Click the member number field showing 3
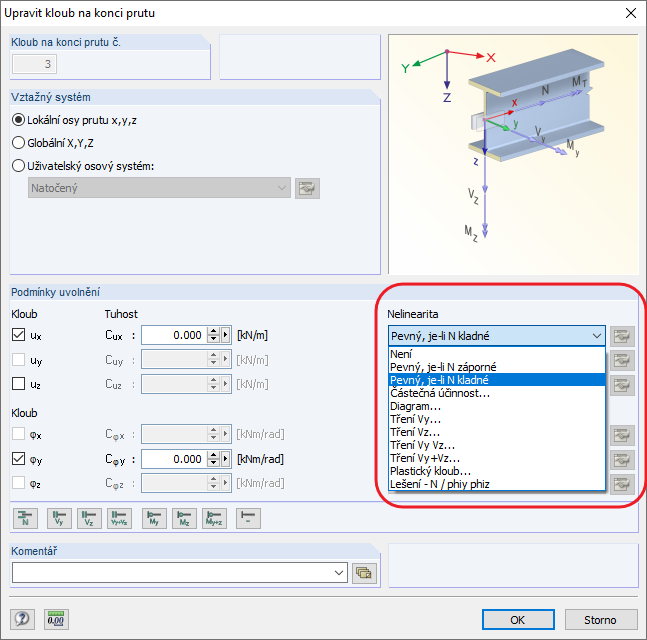 tap(34, 64)
